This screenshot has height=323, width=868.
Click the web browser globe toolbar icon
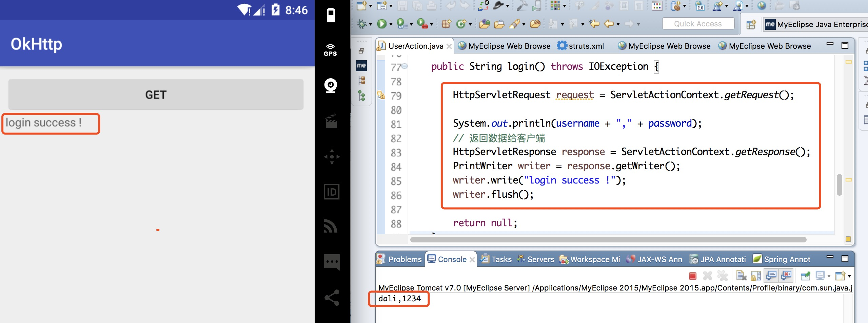[762, 6]
